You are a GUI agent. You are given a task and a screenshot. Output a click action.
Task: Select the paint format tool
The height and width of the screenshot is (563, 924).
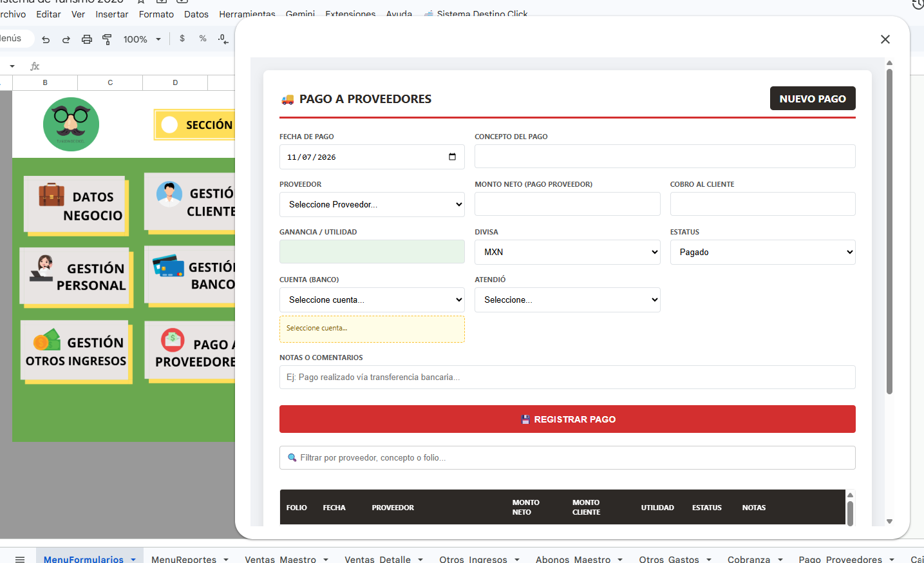107,39
